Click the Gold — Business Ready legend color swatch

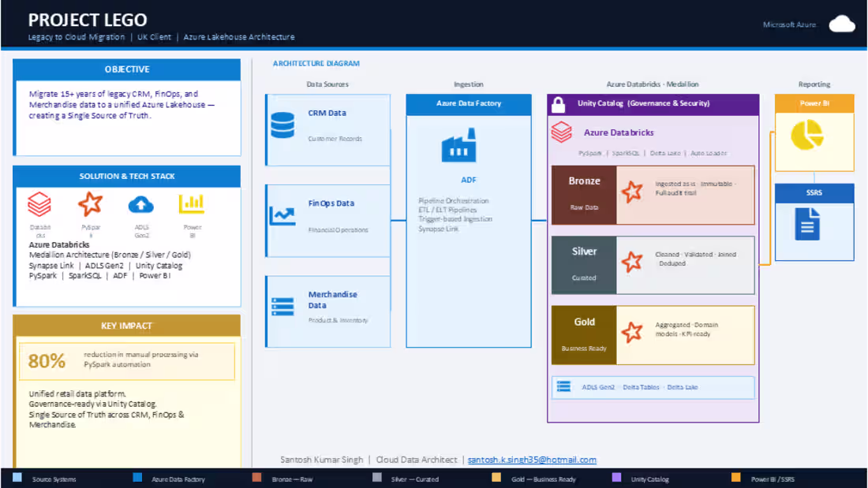click(x=496, y=478)
